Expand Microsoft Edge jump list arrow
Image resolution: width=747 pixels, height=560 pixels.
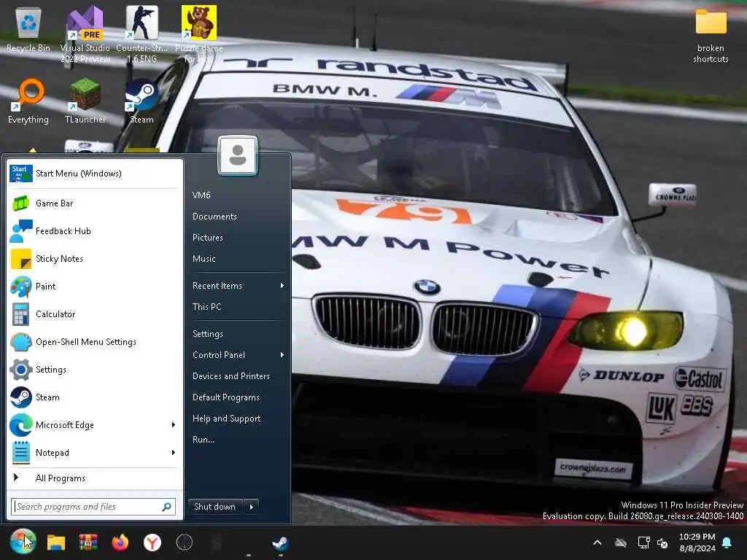point(174,425)
